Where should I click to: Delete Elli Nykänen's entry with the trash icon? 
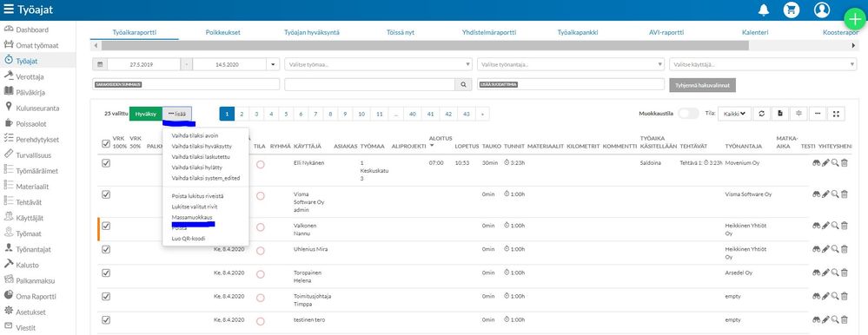point(845,163)
